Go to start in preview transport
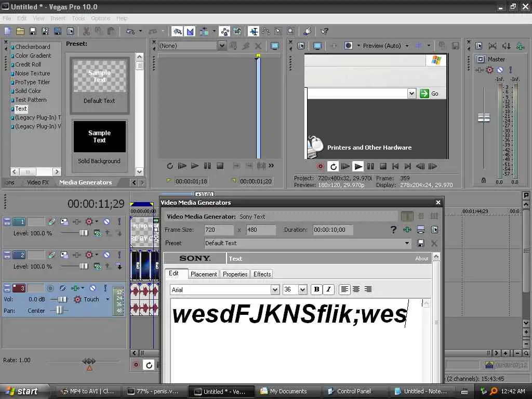Image resolution: width=532 pixels, height=399 pixels. (395, 166)
